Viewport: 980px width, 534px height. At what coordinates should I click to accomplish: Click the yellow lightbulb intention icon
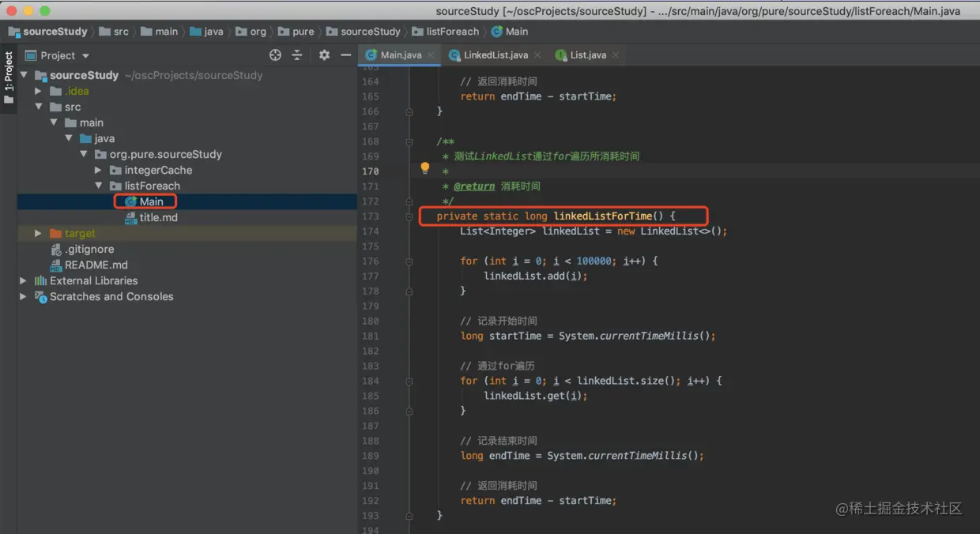pos(424,168)
